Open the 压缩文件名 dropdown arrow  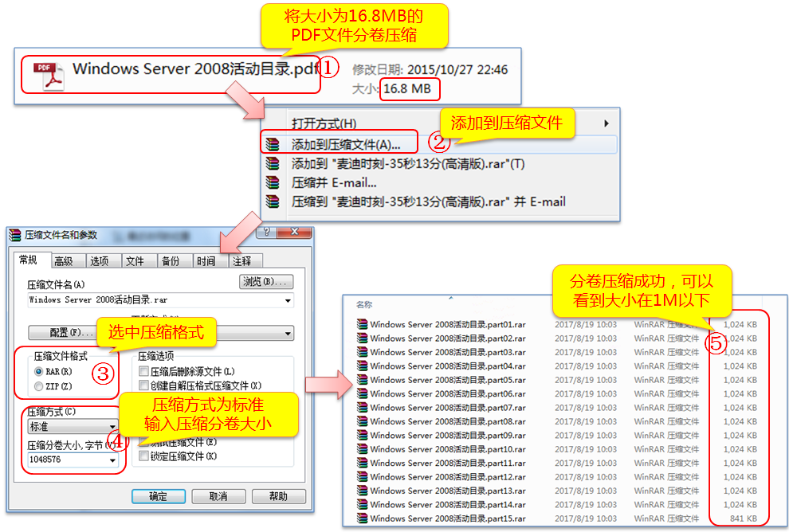288,300
